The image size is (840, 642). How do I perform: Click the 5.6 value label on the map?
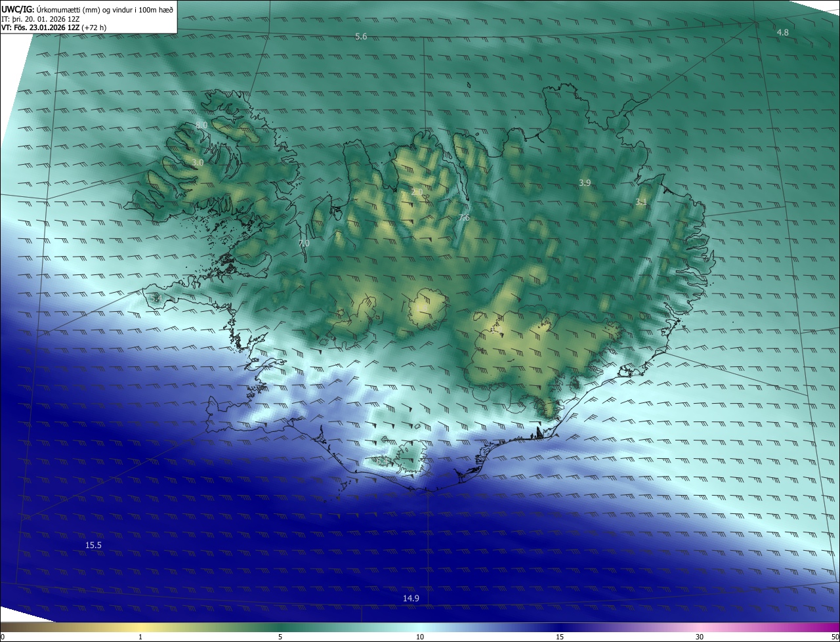click(361, 37)
